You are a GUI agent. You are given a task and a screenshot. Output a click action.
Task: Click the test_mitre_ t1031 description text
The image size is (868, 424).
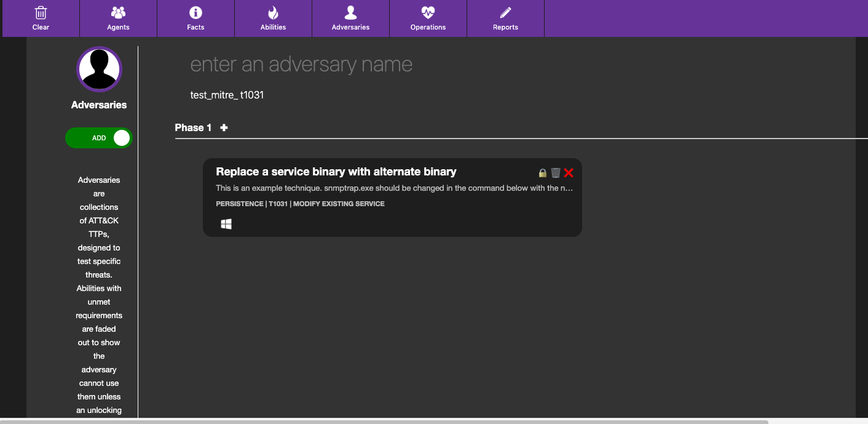coord(227,95)
